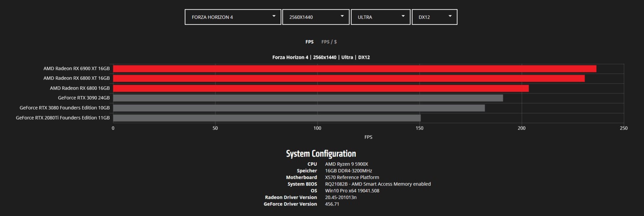This screenshot has width=644, height=216.
Task: Open the 2560X1440 resolution dropdown
Action: [316, 17]
